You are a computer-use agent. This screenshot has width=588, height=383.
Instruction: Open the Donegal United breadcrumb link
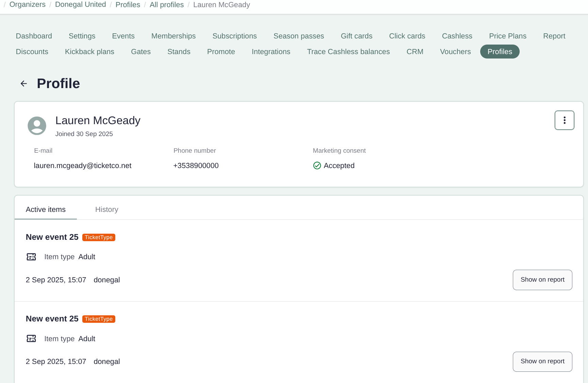pyautogui.click(x=80, y=4)
